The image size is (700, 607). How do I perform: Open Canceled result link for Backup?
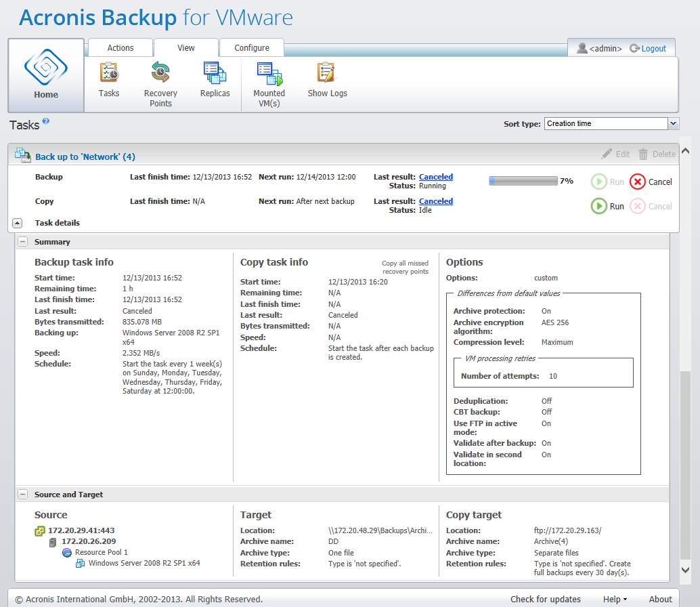click(436, 177)
